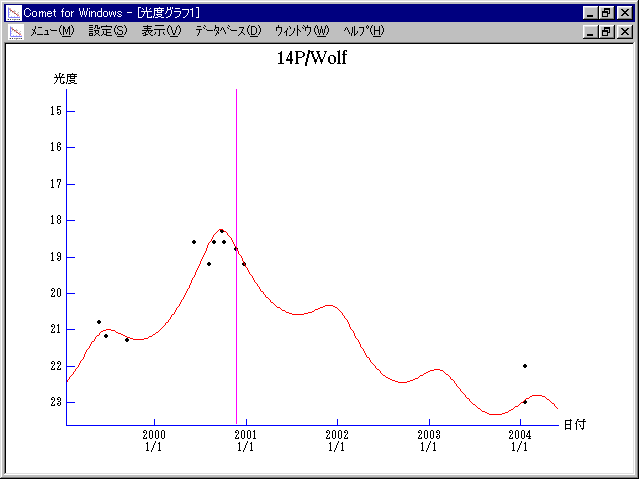The image size is (639, 479).
Task: Close the inner 光度グラフ1 graph document
Action: [x=624, y=32]
